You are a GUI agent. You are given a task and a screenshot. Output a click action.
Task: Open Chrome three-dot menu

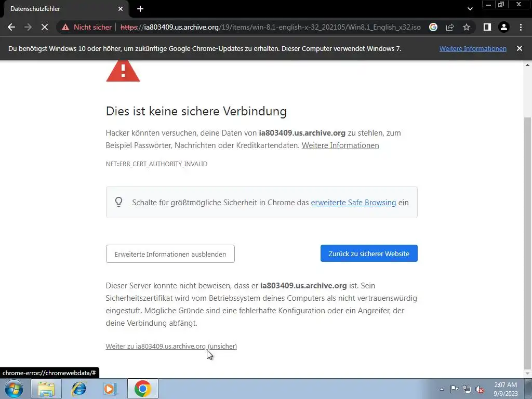(521, 27)
